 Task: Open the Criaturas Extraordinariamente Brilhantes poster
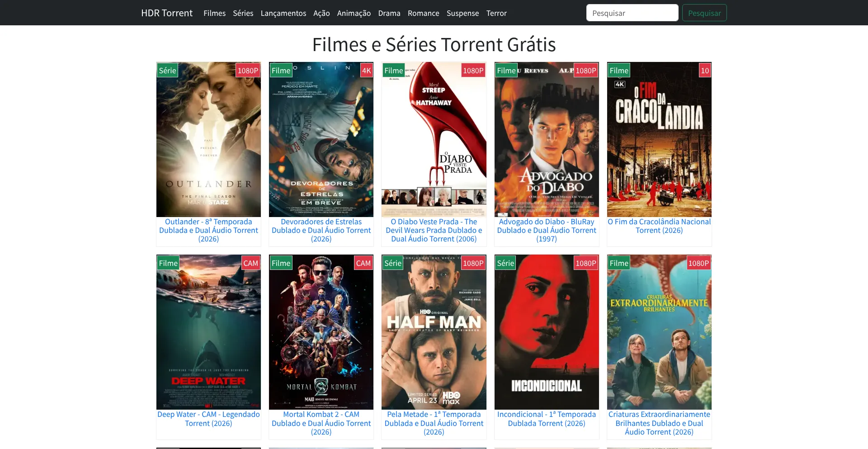tap(659, 332)
